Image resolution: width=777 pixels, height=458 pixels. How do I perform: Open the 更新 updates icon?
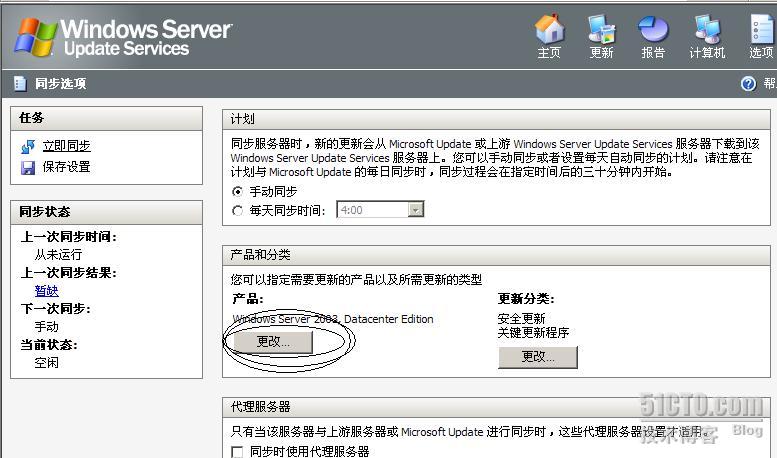[x=601, y=29]
